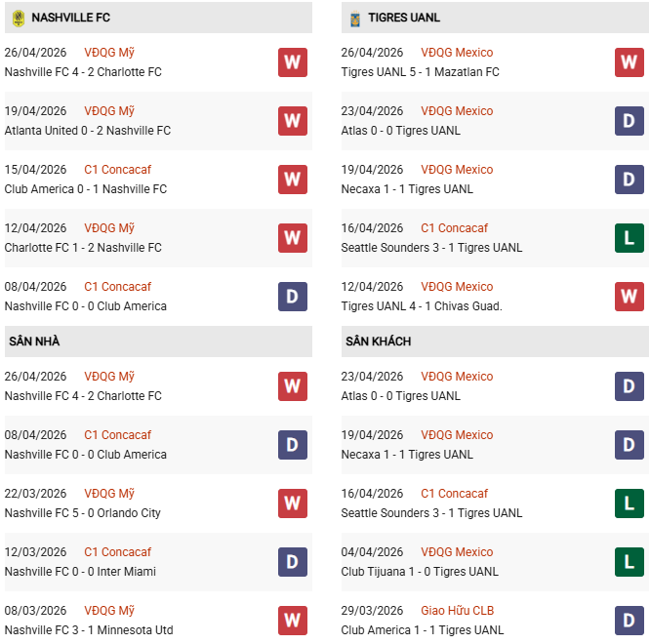
Task: Click W badge for Atlanta United 0-2 Nashville
Action: (x=292, y=121)
